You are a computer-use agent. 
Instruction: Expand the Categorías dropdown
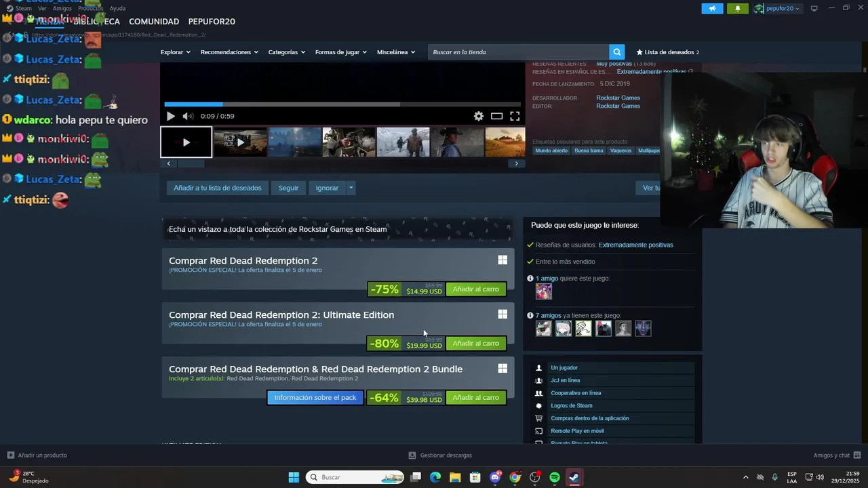point(286,52)
